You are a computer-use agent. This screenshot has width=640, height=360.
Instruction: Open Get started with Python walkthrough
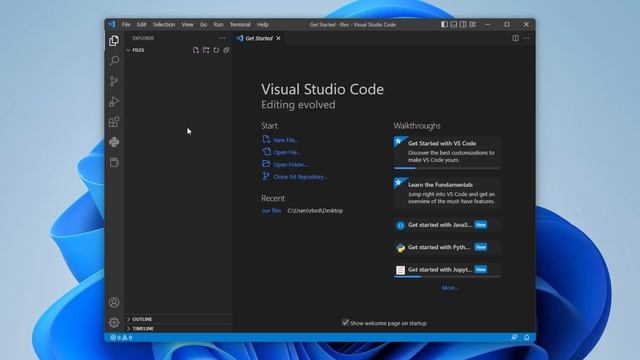pos(447,247)
